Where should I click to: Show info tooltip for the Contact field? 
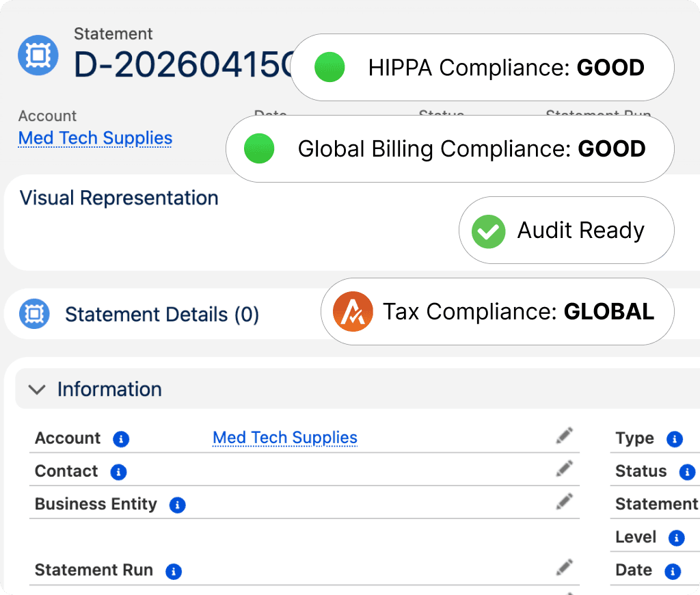point(118,472)
